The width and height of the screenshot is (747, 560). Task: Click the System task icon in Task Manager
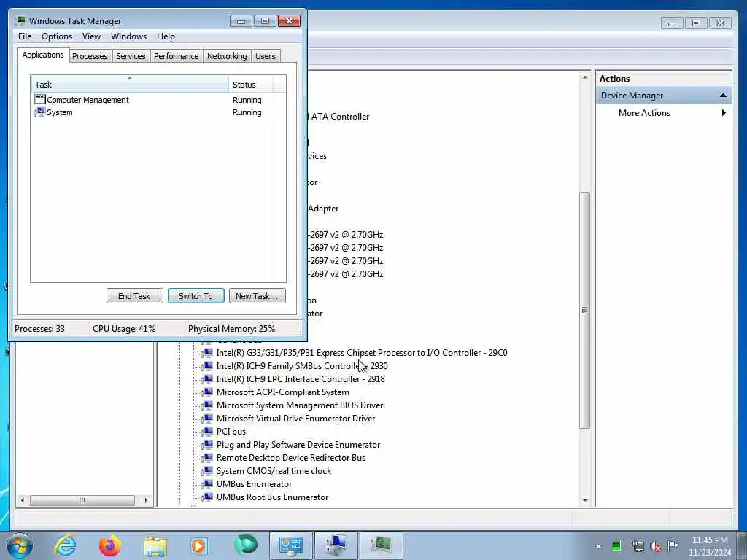tap(40, 112)
